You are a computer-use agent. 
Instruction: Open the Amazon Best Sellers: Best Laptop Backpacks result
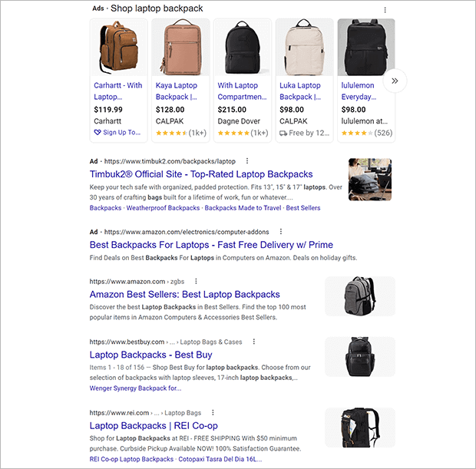click(x=184, y=294)
